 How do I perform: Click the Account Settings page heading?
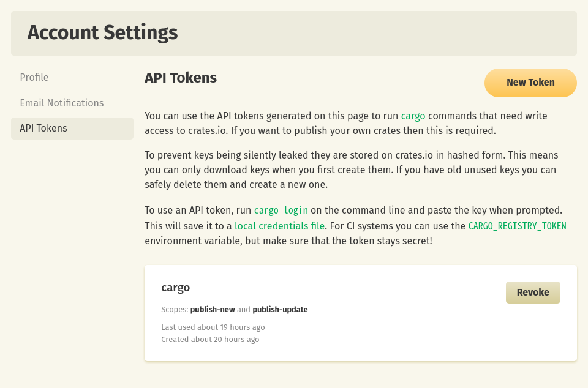coord(102,32)
